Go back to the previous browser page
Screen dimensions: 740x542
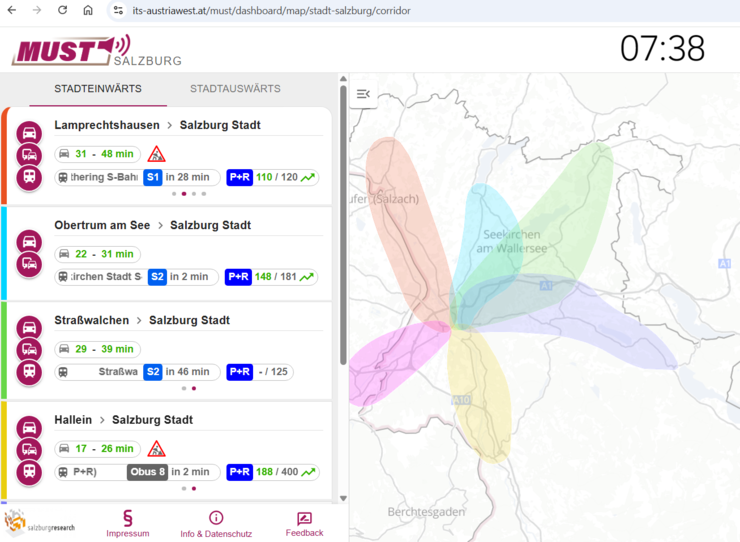[12, 10]
